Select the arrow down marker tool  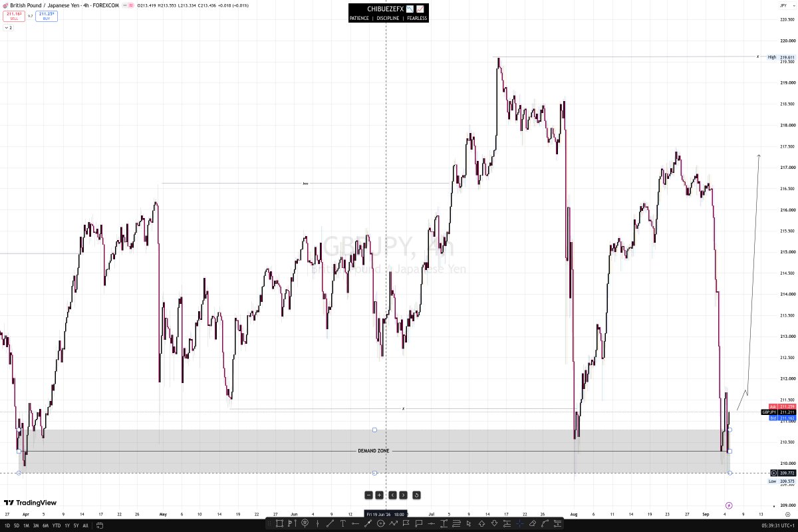[494, 523]
